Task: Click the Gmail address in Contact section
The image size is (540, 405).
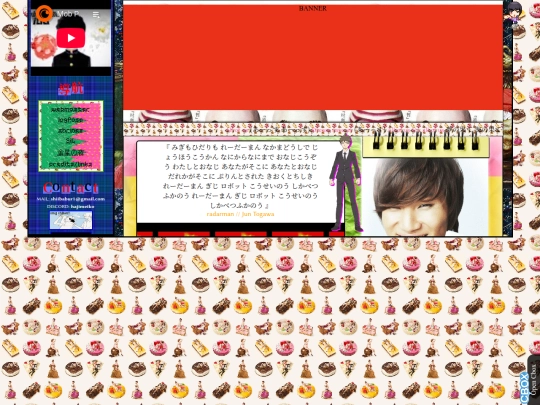Action: coord(78,199)
